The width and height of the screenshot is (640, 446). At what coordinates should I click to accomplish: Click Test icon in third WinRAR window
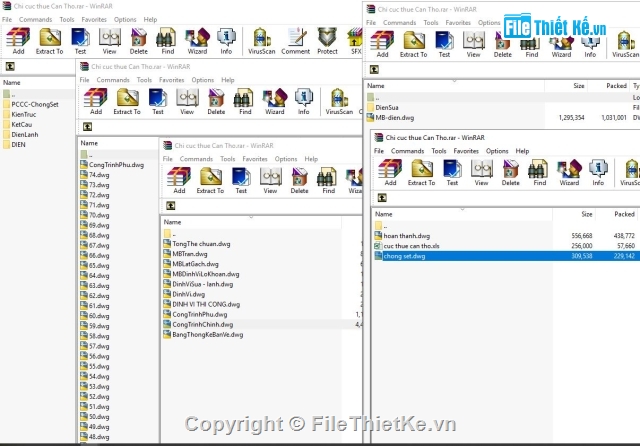(x=241, y=180)
